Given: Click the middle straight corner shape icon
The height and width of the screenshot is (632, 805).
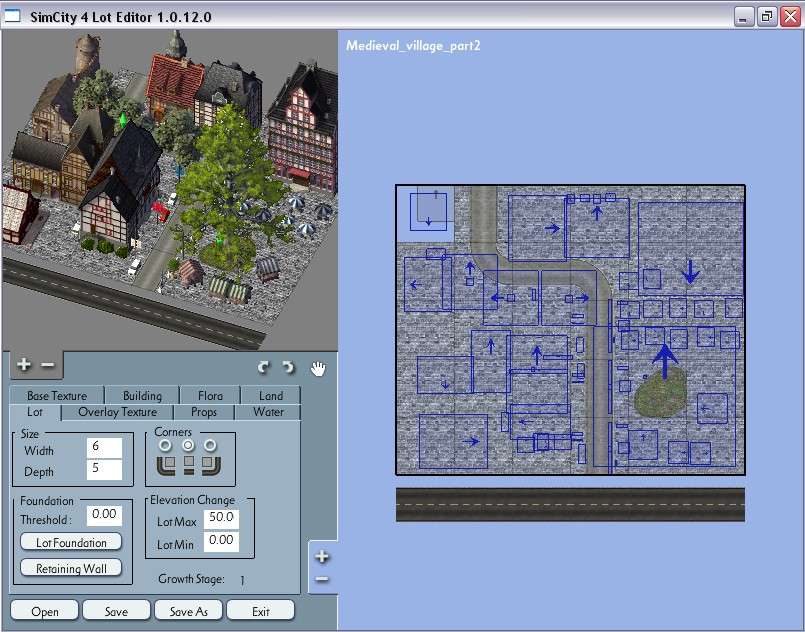Looking at the screenshot, I should (189, 465).
